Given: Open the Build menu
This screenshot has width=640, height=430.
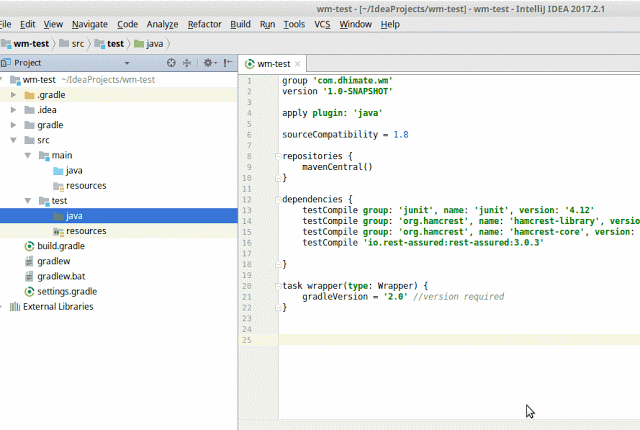Looking at the screenshot, I should coord(240,24).
